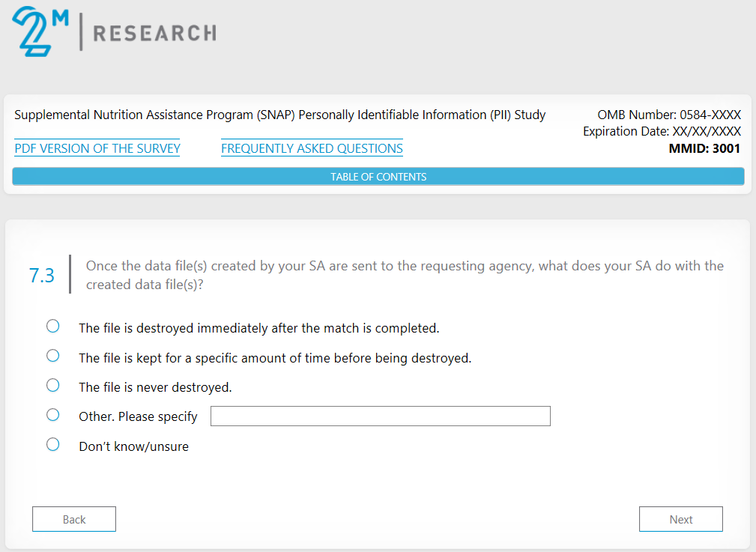This screenshot has width=756, height=552.
Task: Open the Frequently Asked Questions link
Action: [x=312, y=148]
